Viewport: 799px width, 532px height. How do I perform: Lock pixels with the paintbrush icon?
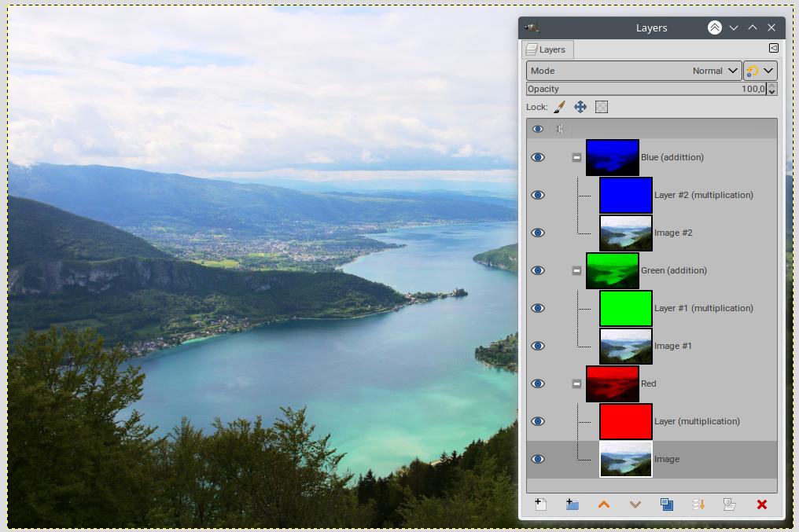tap(559, 107)
